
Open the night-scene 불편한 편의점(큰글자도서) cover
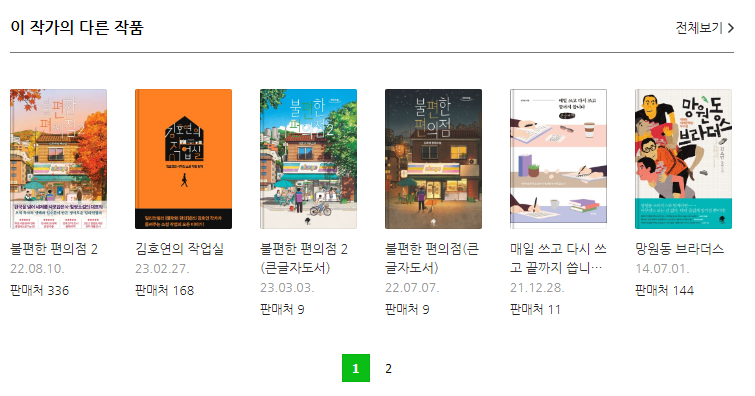click(x=433, y=158)
